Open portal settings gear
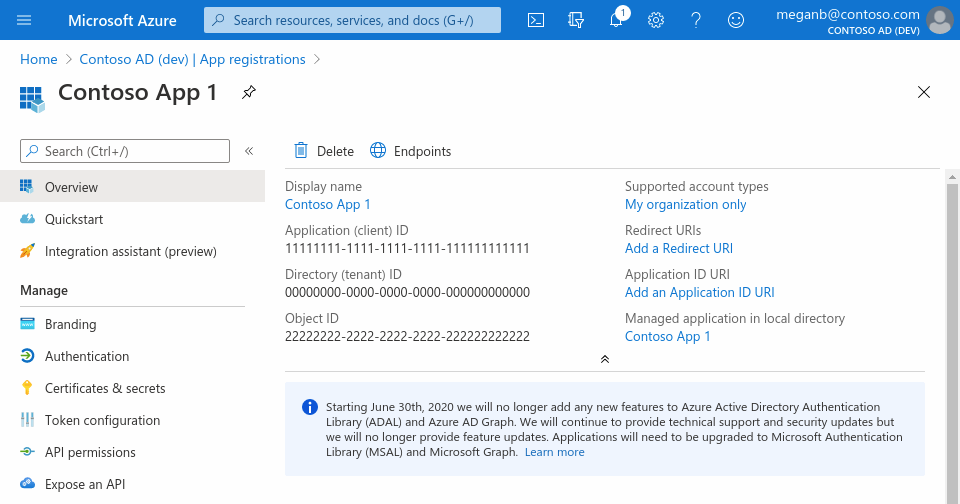The height and width of the screenshot is (504, 960). [656, 20]
